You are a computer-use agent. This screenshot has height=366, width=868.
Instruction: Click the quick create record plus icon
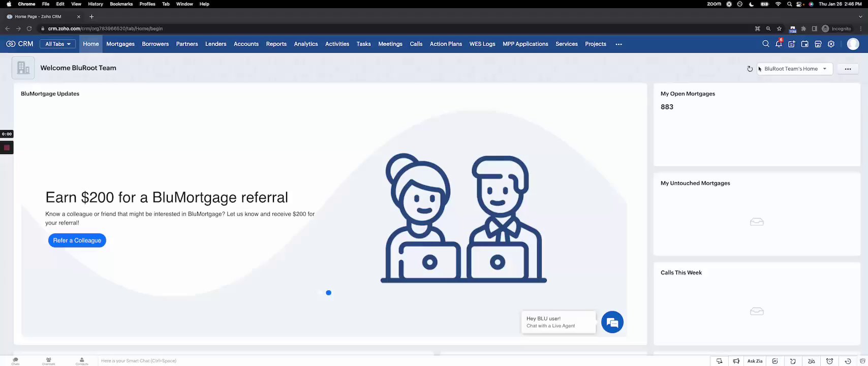[x=792, y=44]
